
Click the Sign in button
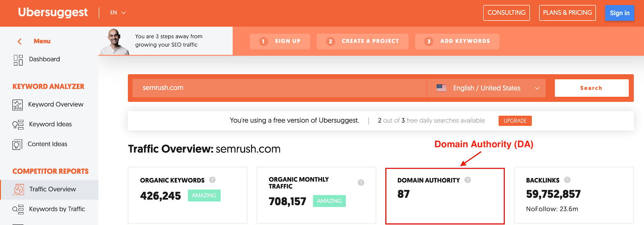[x=619, y=13]
